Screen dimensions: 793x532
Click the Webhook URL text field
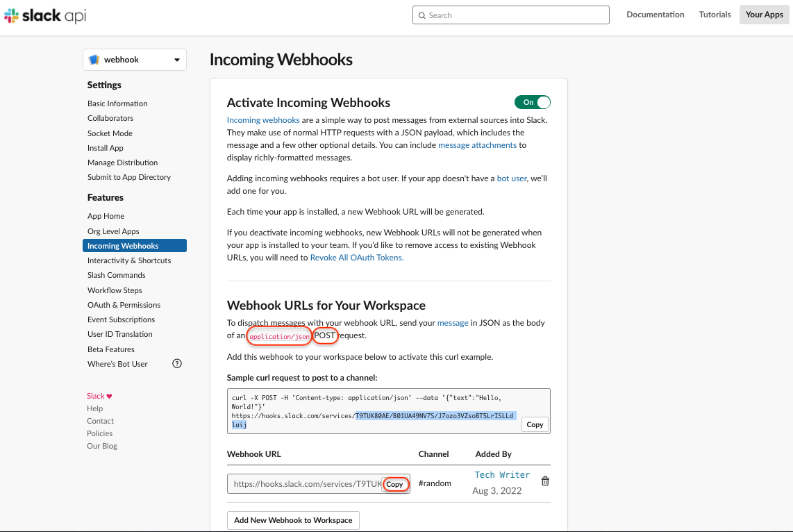pos(306,484)
